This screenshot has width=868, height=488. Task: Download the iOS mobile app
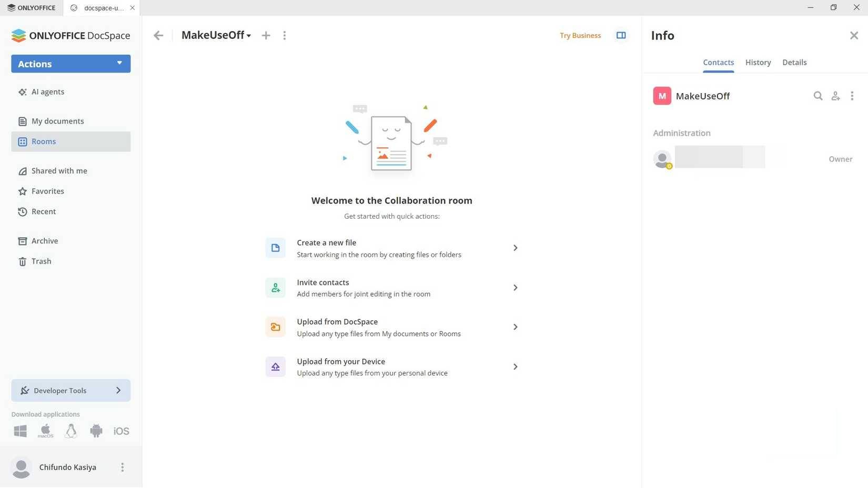pos(121,431)
